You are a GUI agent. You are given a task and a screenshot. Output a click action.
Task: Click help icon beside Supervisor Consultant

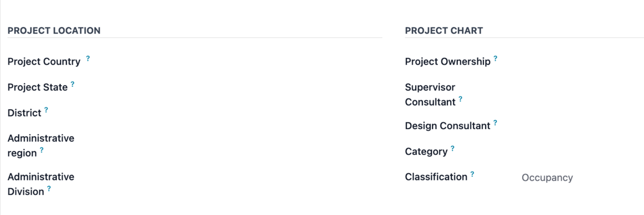[x=460, y=99]
